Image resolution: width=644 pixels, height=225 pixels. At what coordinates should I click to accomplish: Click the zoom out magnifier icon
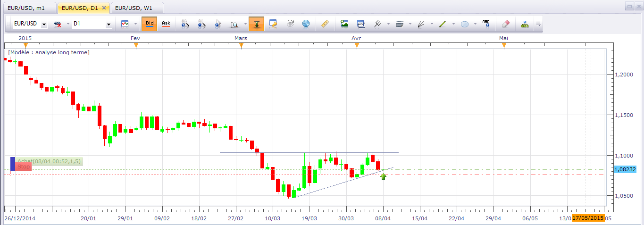(201, 24)
